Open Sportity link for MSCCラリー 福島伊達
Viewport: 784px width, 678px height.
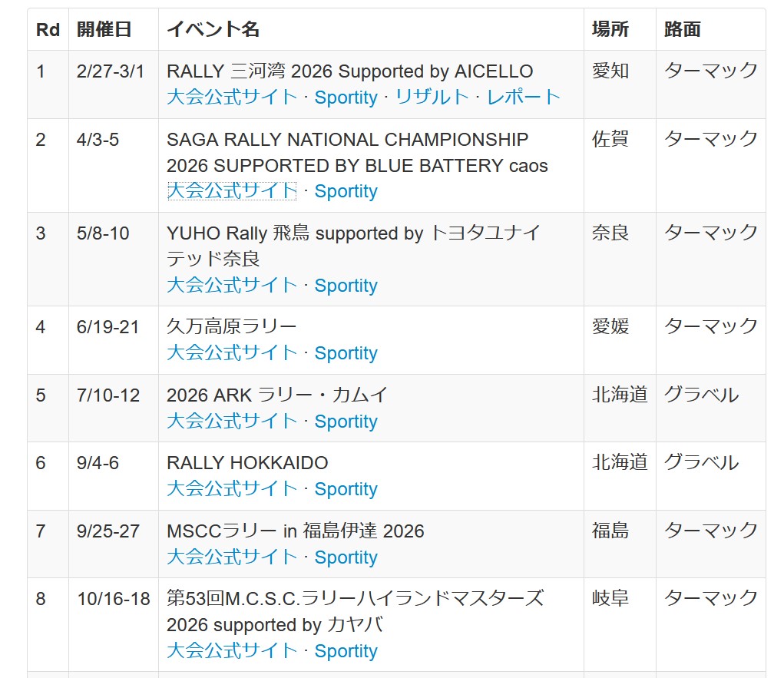(346, 557)
